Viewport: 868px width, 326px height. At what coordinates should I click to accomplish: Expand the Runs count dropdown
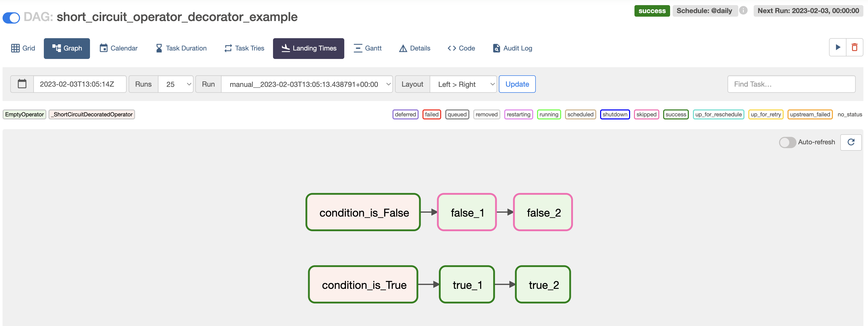click(x=175, y=84)
